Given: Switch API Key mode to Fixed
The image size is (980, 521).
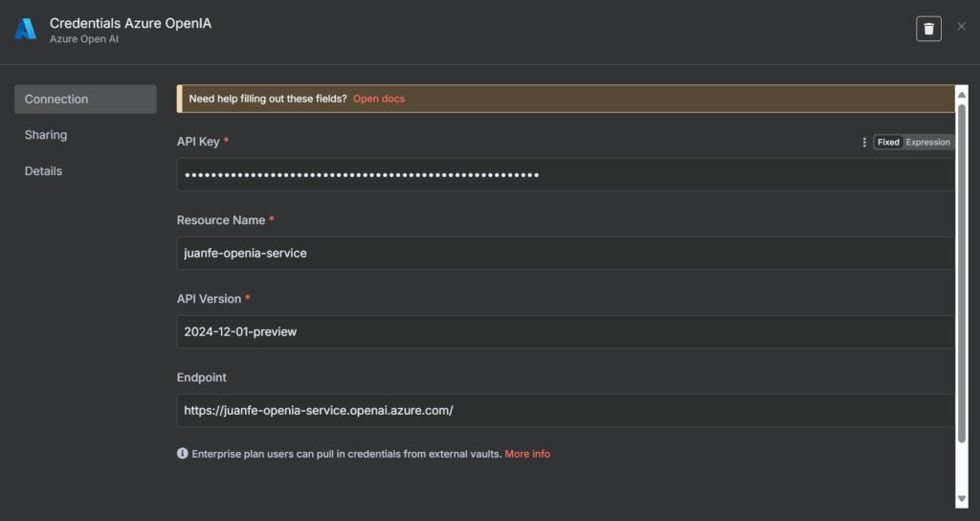Looking at the screenshot, I should click(888, 142).
